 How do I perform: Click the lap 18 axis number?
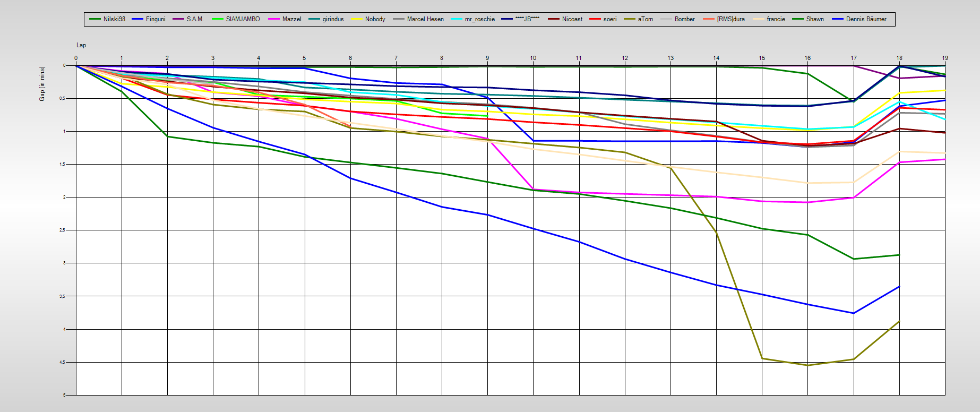(x=899, y=58)
